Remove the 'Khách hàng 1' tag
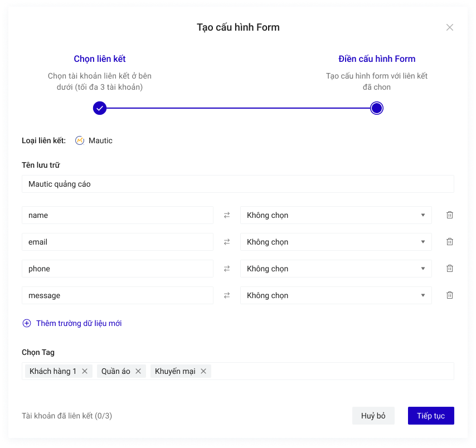The width and height of the screenshot is (476, 448). tap(85, 371)
